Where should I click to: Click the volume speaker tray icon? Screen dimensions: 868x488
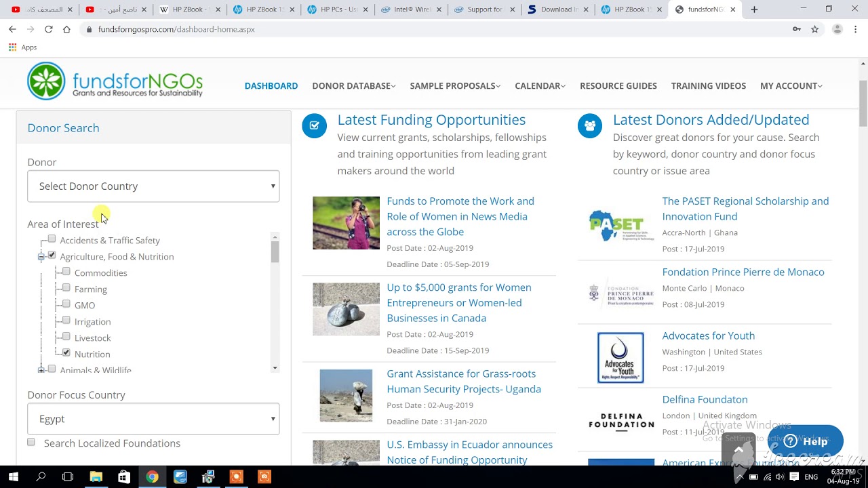coord(781,477)
